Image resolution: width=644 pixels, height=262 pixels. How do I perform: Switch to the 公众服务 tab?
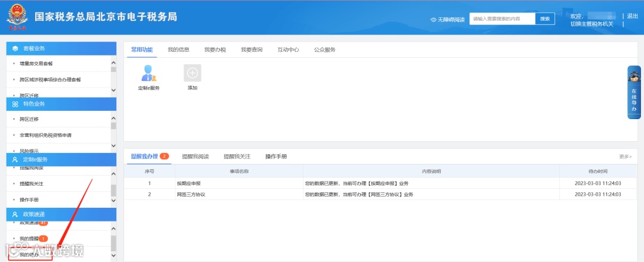325,49
